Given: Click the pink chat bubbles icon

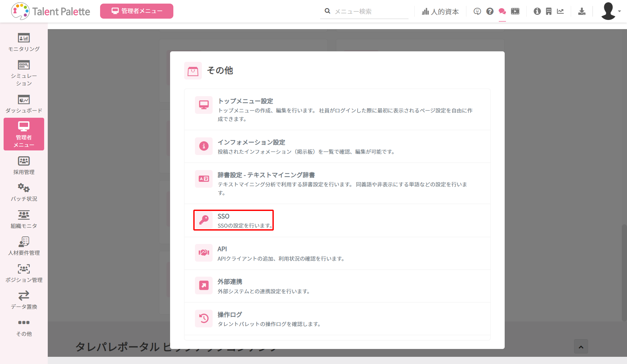Looking at the screenshot, I should point(502,11).
